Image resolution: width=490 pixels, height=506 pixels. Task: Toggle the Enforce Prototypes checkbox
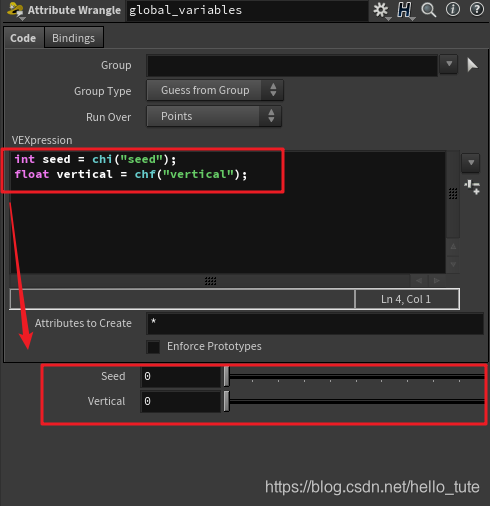click(153, 347)
